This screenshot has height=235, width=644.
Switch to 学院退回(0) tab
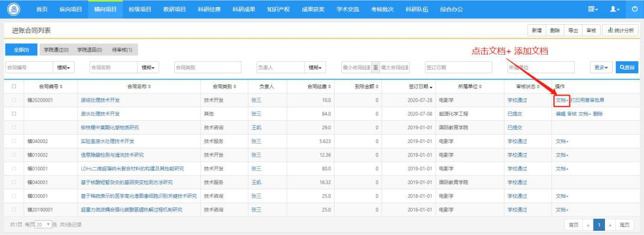click(x=90, y=50)
